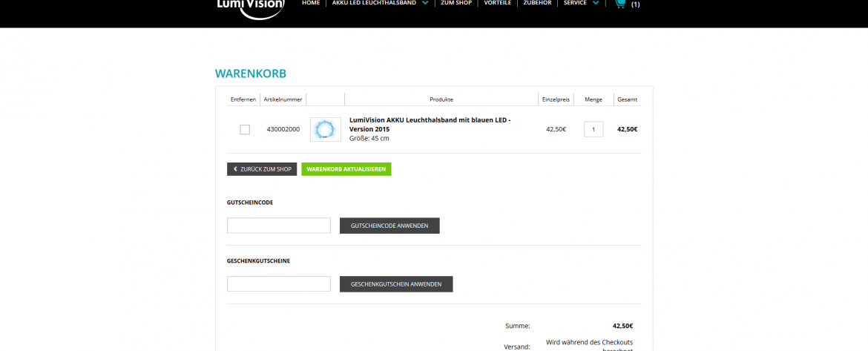
Task: Select the article number 430002000 text
Action: pos(283,130)
